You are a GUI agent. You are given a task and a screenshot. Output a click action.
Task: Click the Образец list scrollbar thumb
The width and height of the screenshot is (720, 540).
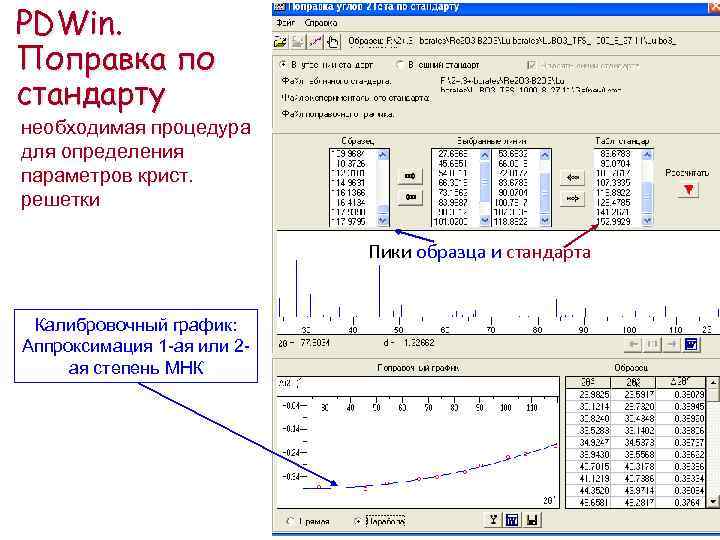(x=383, y=210)
